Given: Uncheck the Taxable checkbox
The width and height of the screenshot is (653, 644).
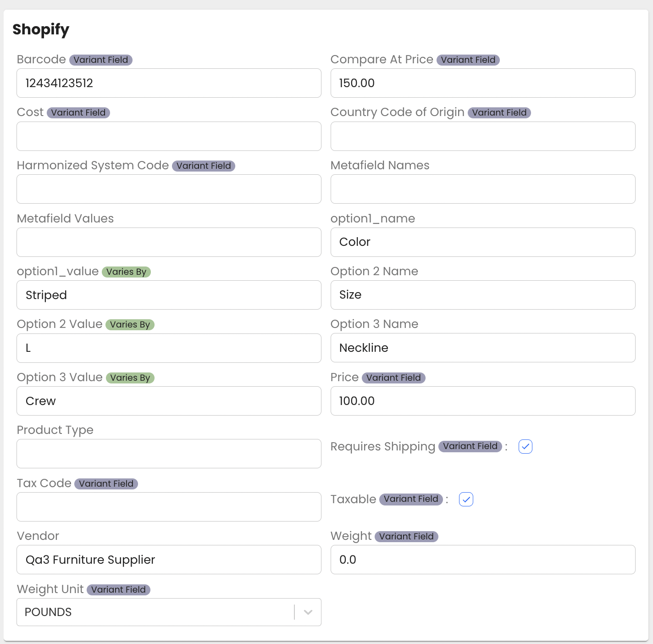Looking at the screenshot, I should point(466,499).
